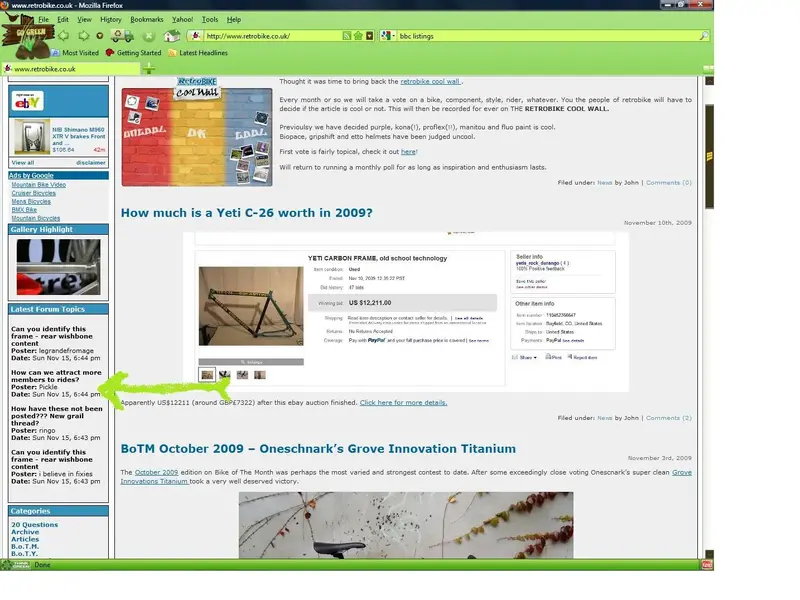Follow the 'October 2009' link in the BoTM post

[x=156, y=472]
